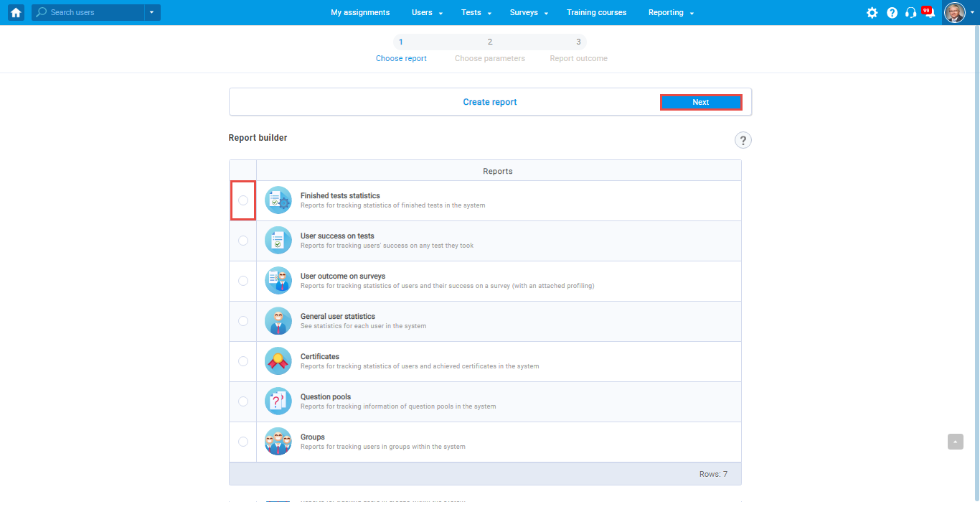Go to Training courses
The image size is (980, 507).
coord(596,13)
